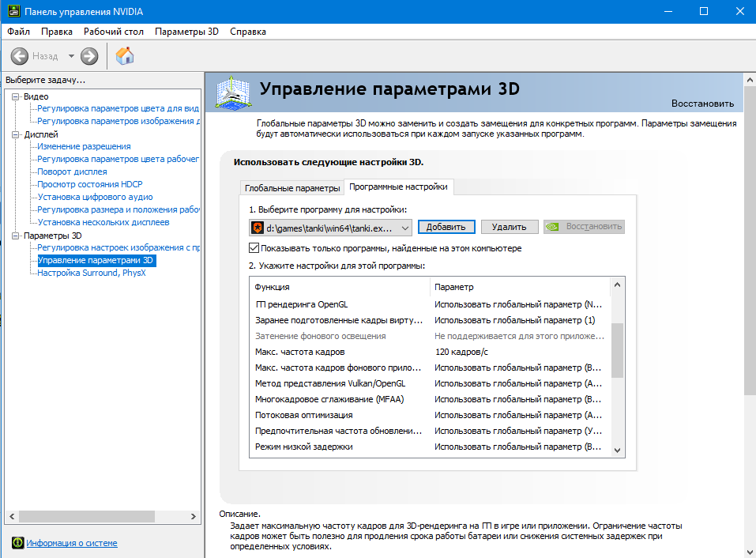
Task: Open Регулировка настроек изображения с просмотром
Action: 118,247
